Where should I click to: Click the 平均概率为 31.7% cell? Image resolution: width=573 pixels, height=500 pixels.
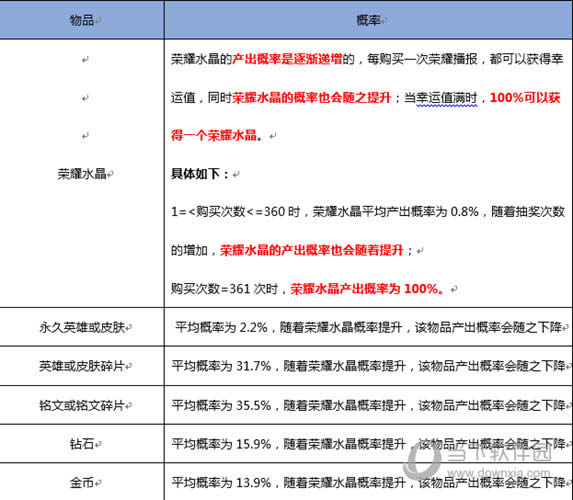point(368,366)
